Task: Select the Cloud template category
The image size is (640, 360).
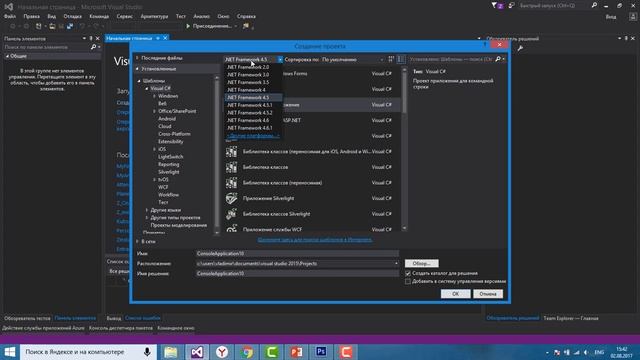Action: coord(164,126)
